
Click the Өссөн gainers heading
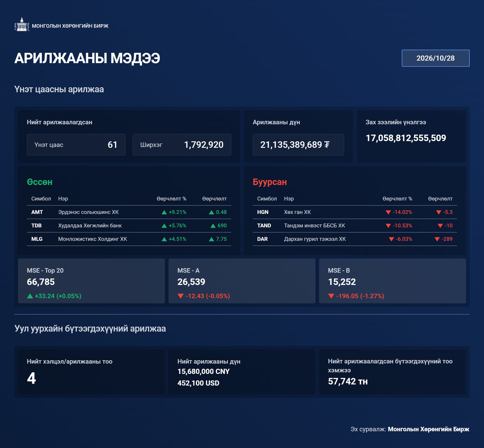click(x=40, y=182)
